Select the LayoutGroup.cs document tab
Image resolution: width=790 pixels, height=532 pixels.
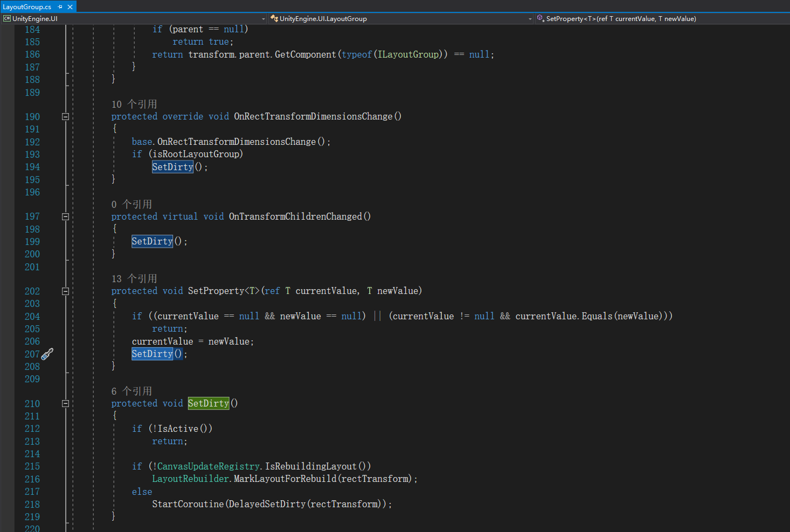[27, 7]
